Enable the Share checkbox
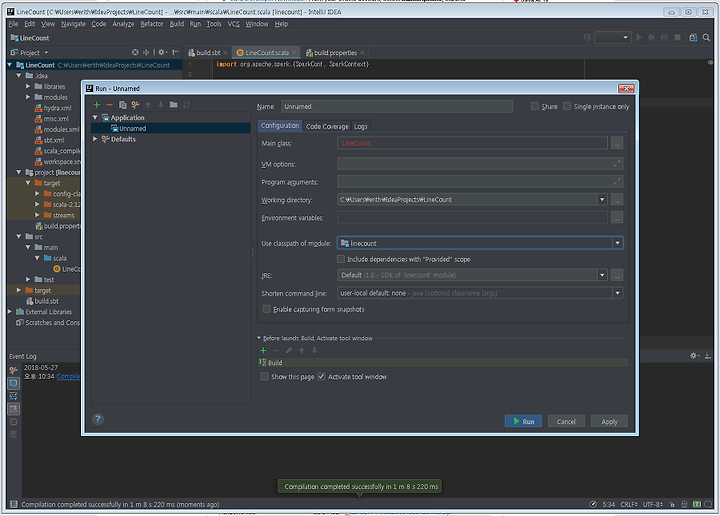 (534, 106)
